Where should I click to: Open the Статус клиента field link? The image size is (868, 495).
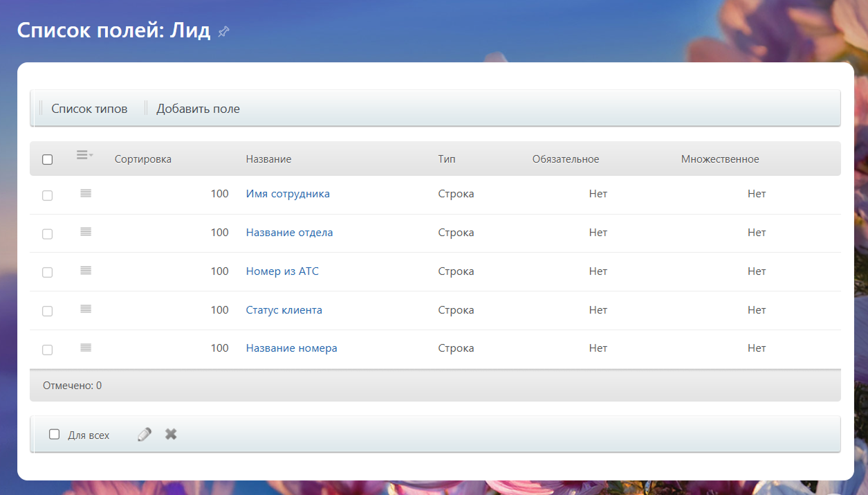coord(284,310)
